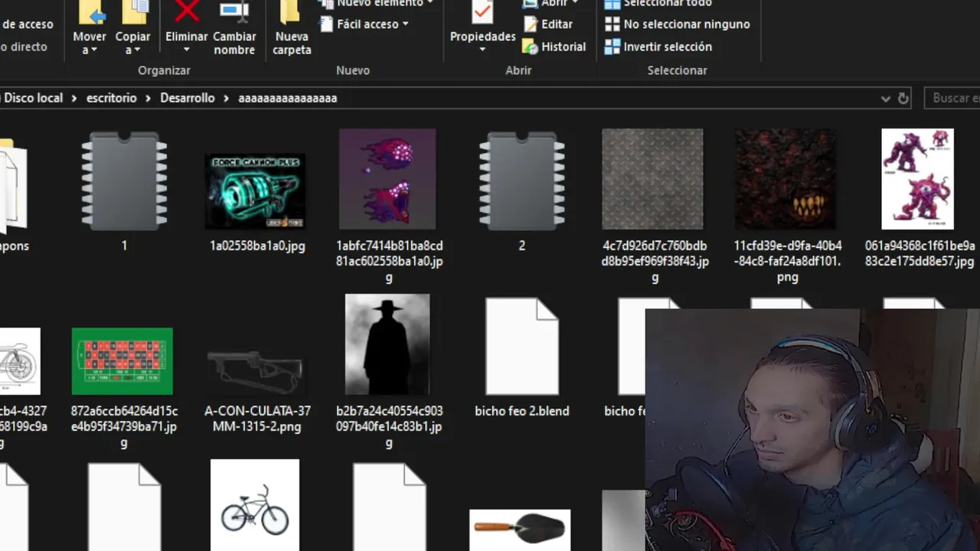
Task: Select the A-CON-CULATA-37MM-1315-2.png launcher image
Action: (255, 373)
